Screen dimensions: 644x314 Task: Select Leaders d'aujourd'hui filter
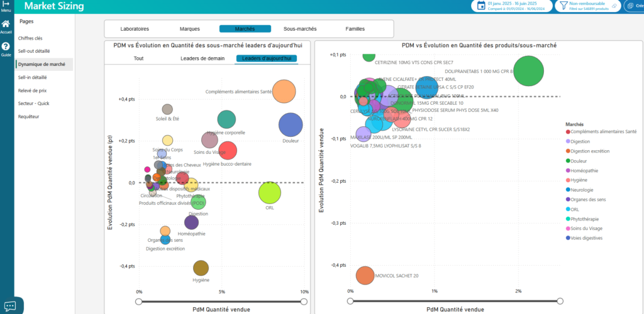[x=266, y=58]
